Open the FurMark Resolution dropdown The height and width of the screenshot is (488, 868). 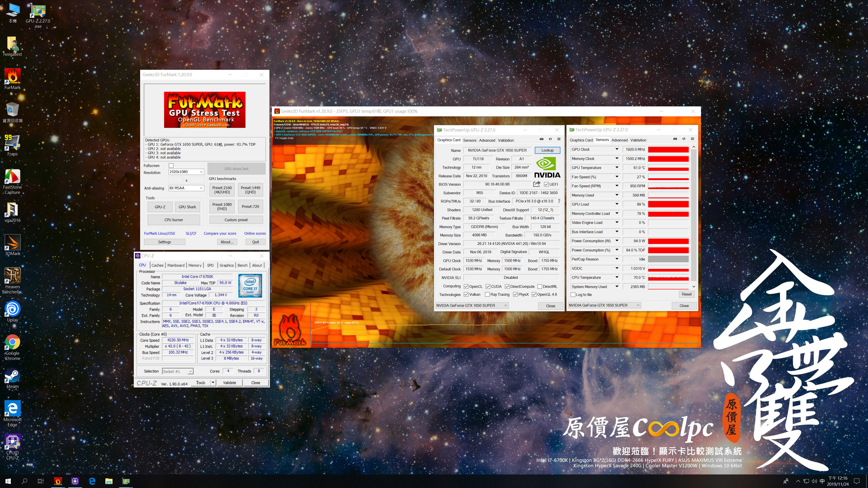(x=186, y=172)
